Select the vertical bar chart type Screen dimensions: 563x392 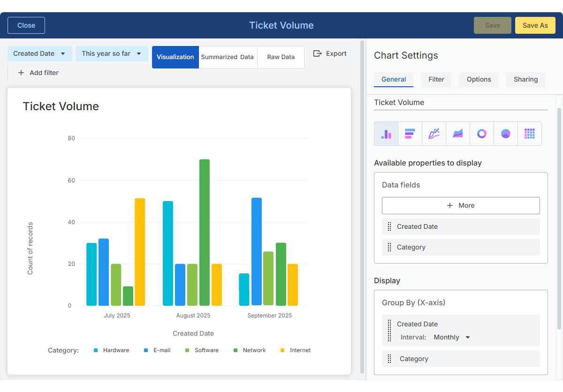coord(386,134)
